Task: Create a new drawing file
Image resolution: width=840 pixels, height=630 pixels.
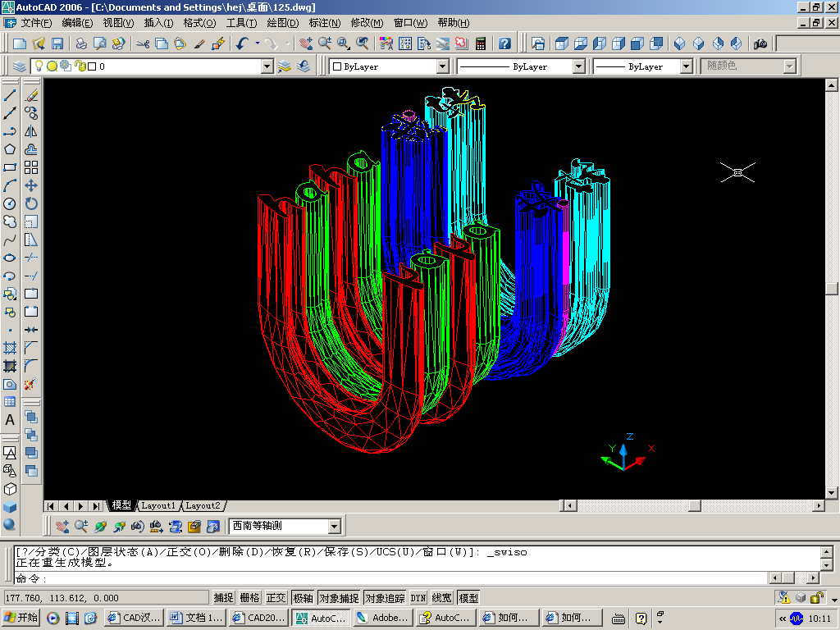Action: (20, 44)
